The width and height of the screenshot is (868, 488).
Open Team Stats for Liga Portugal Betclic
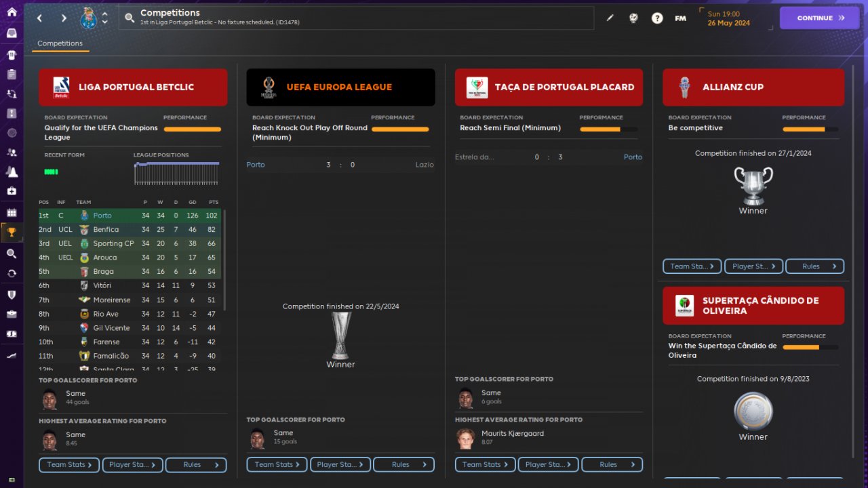[70, 465]
